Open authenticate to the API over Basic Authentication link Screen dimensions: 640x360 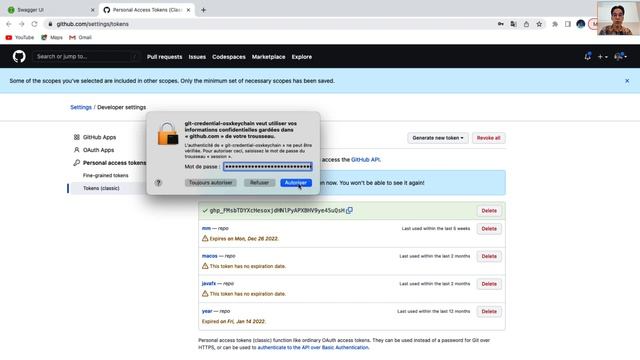point(313,347)
